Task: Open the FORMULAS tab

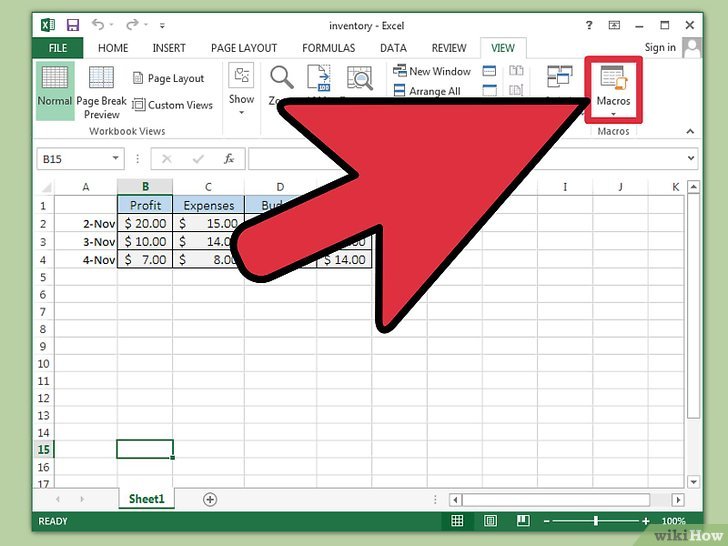Action: pyautogui.click(x=328, y=48)
